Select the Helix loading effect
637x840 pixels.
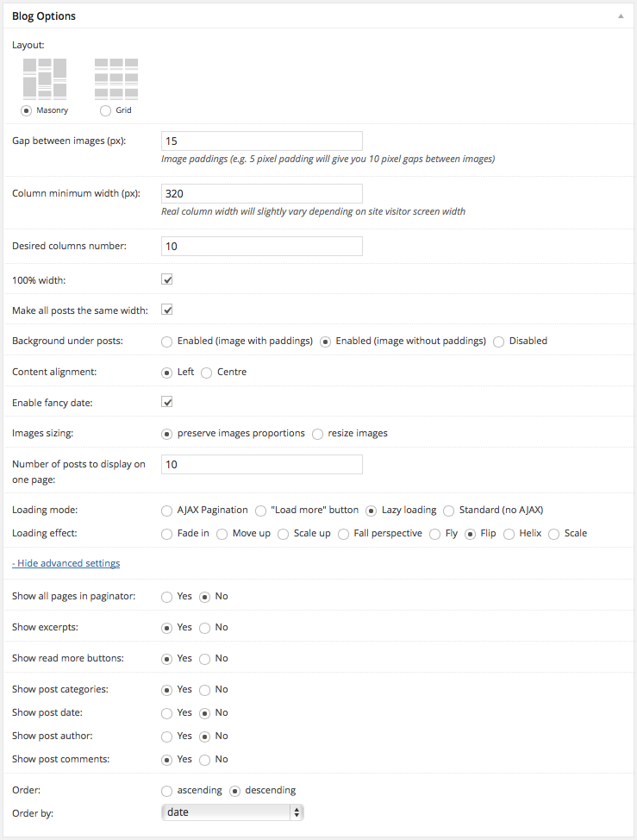click(x=509, y=534)
